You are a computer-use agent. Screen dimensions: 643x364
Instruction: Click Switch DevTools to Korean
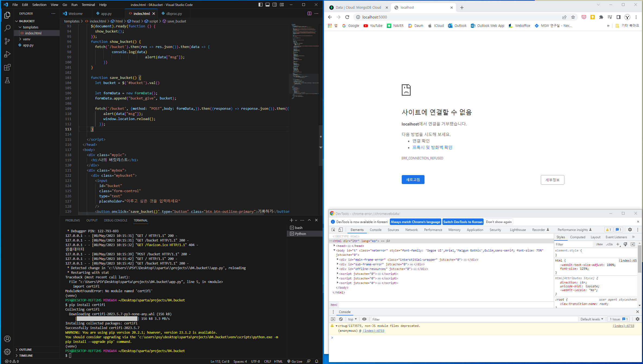(463, 222)
